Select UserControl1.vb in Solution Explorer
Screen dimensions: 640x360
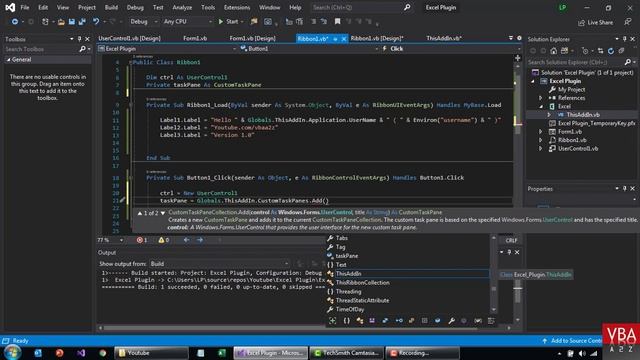(578, 149)
